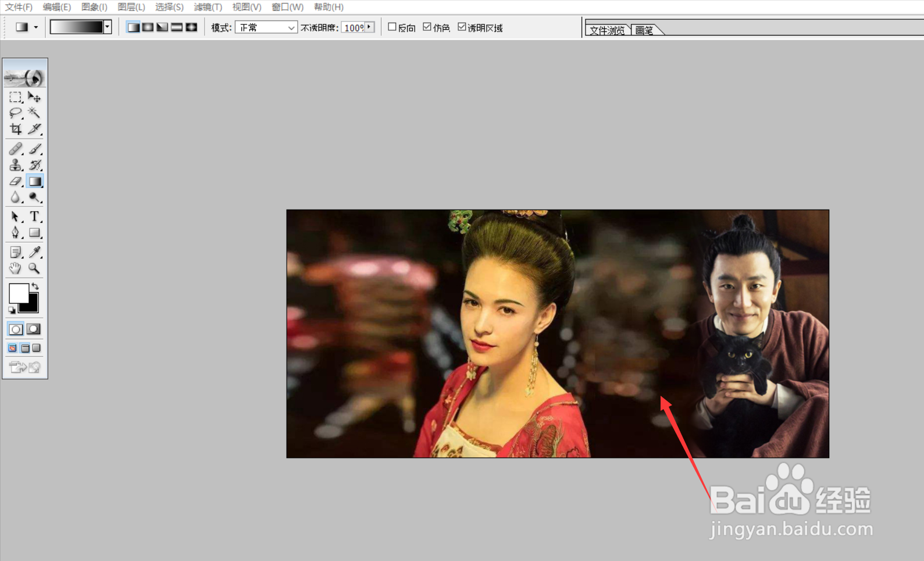Open the gradient picker dropdown arrow
The height and width of the screenshot is (561, 924).
(x=108, y=27)
